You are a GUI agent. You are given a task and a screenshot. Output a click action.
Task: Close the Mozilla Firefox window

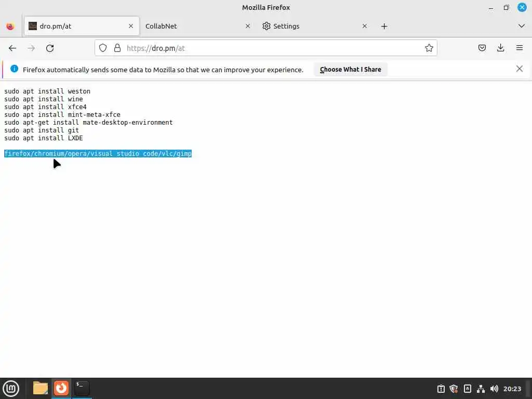[522, 7]
